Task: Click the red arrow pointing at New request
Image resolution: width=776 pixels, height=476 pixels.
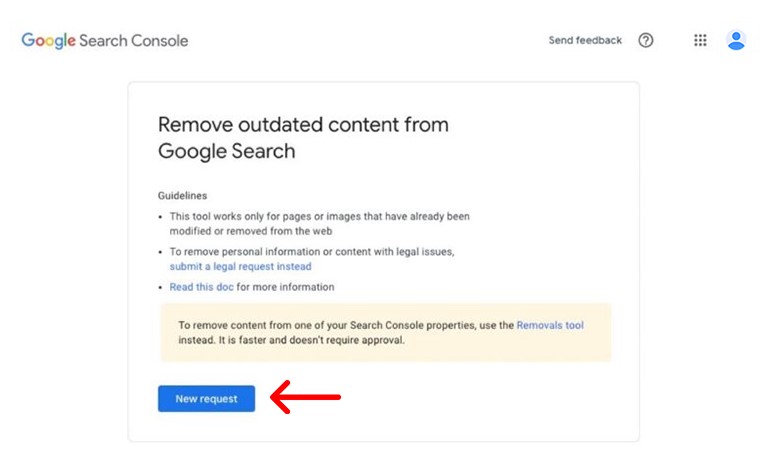Action: (305, 397)
